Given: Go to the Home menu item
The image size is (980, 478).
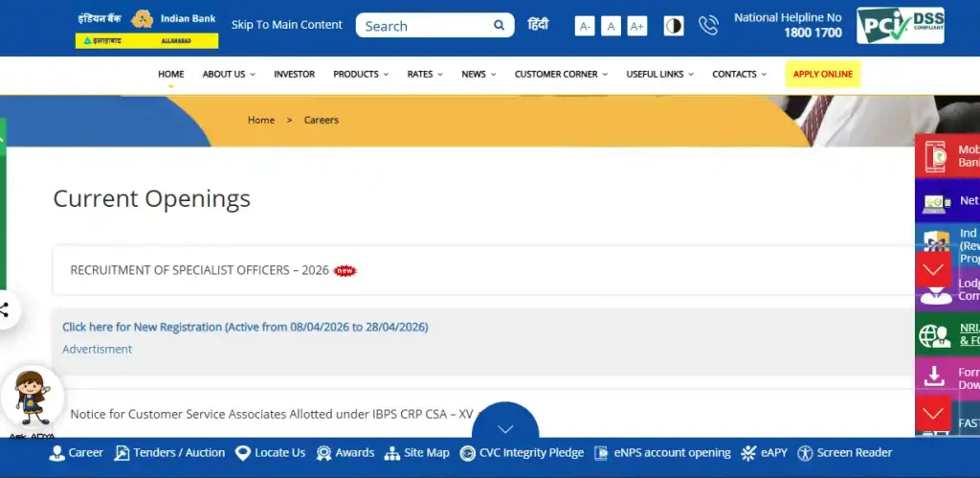Looking at the screenshot, I should coord(171,75).
